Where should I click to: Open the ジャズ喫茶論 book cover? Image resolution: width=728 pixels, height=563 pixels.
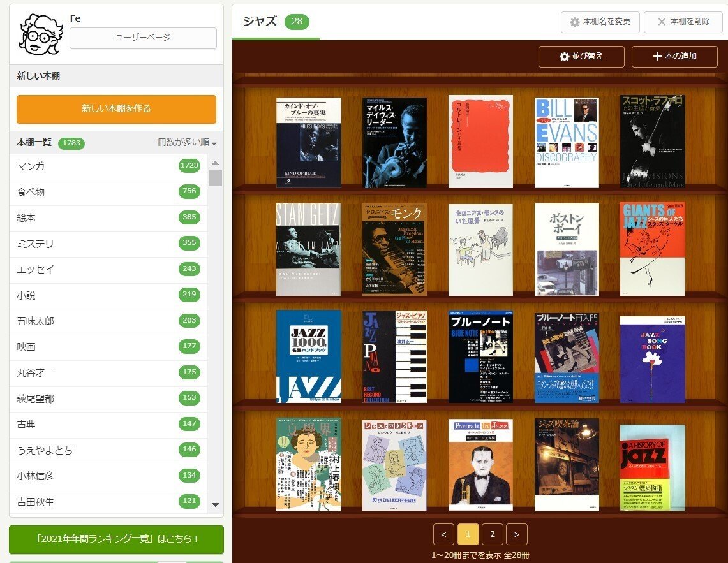tap(567, 464)
